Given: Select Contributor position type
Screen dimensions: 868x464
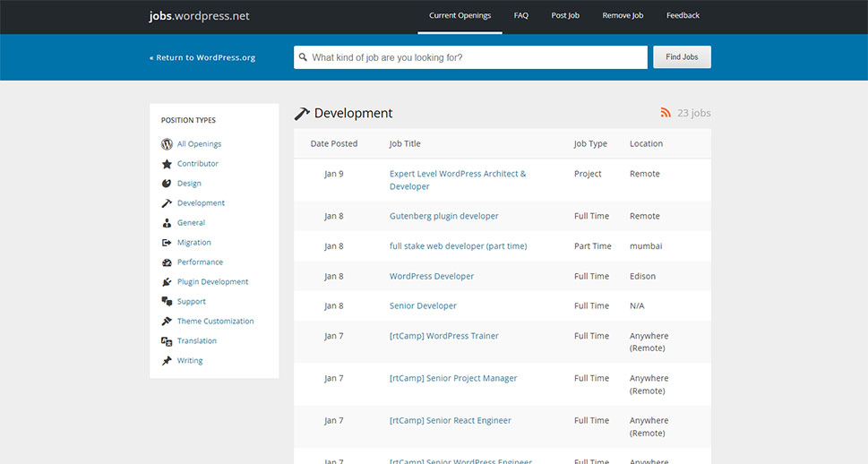Looking at the screenshot, I should point(198,164).
